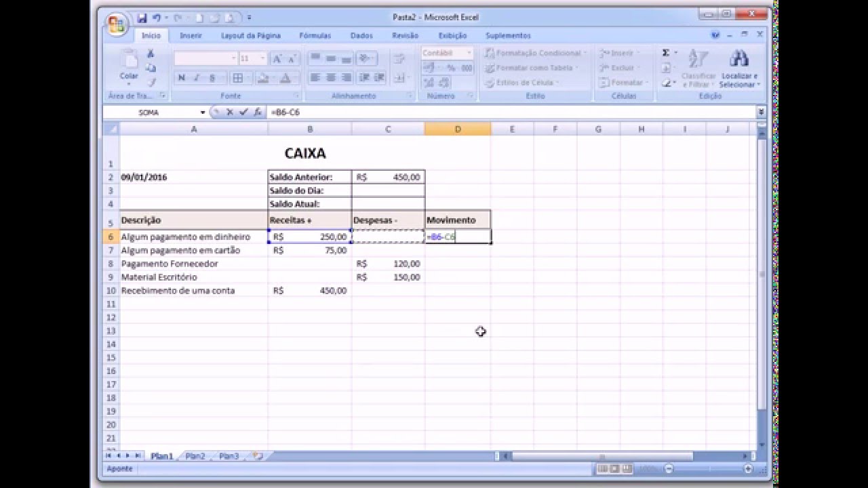Open the Layout da Página tab
The image size is (868, 488).
tap(251, 35)
